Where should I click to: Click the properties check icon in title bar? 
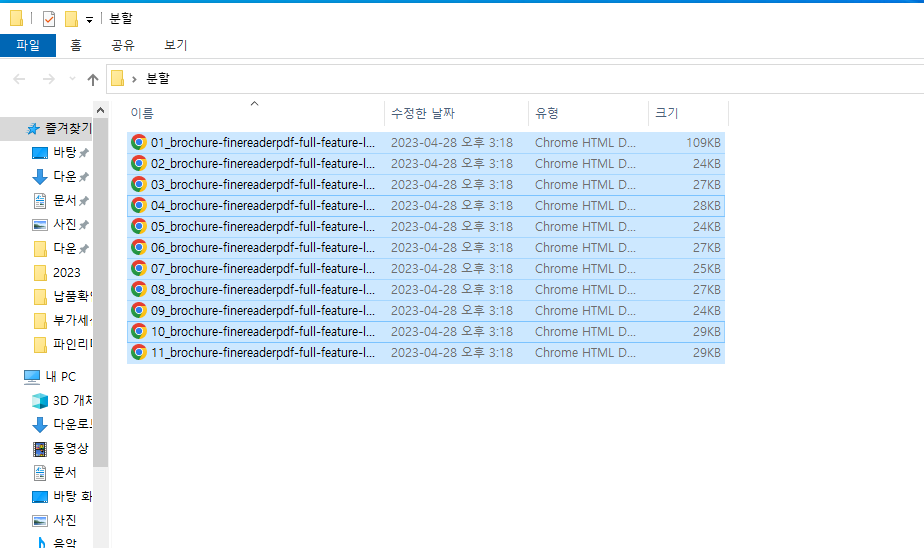coord(49,19)
